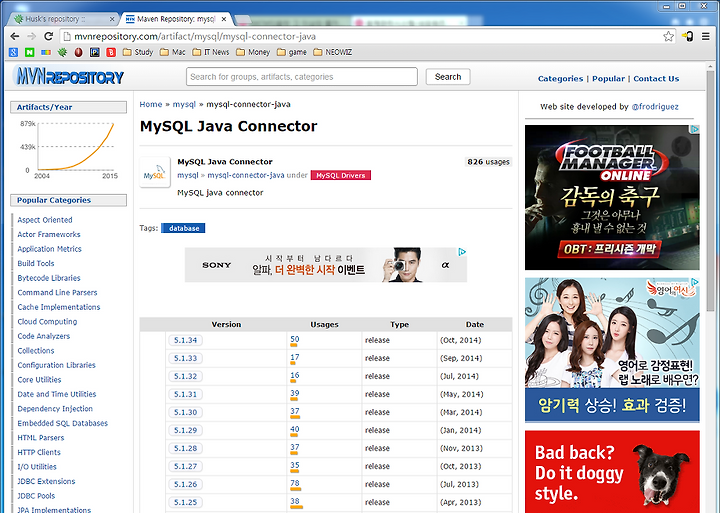Open version 5.1.34
Viewport: 720px width, 513px height.
click(x=186, y=340)
